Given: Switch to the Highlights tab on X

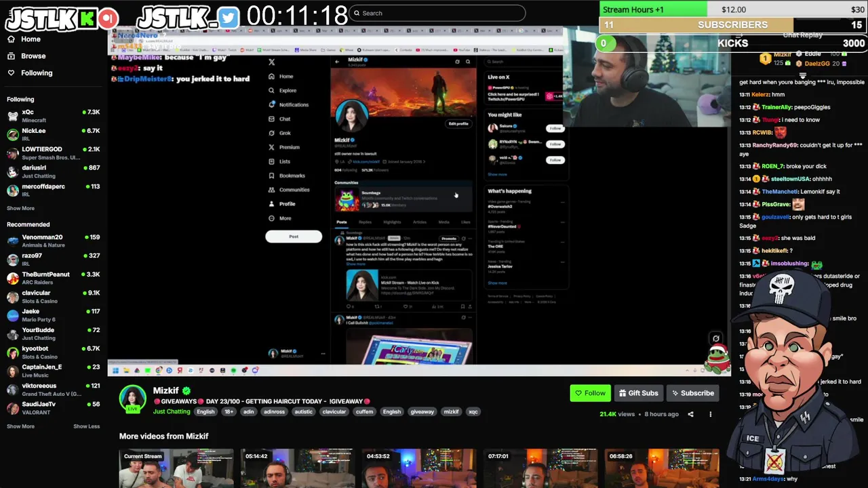Looking at the screenshot, I should coord(392,222).
